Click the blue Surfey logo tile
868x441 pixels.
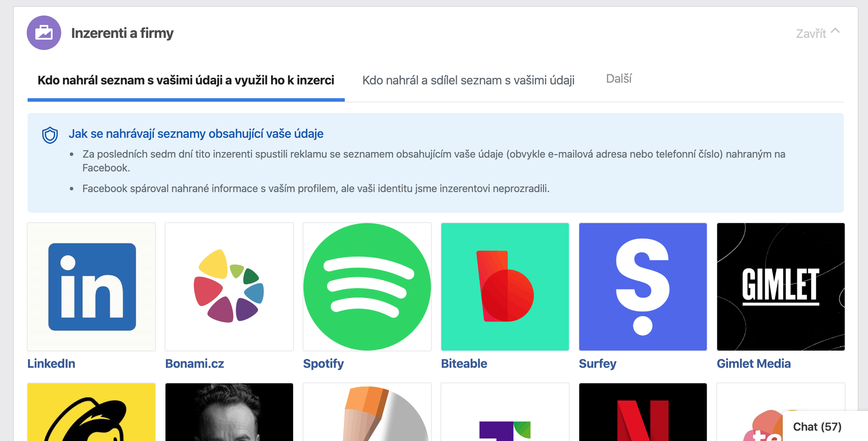point(643,287)
